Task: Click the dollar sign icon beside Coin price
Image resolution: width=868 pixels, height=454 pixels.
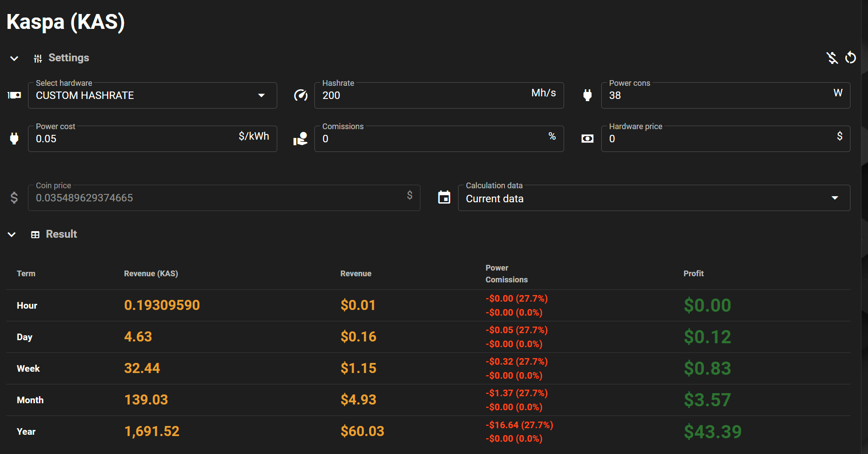Action: click(x=14, y=198)
